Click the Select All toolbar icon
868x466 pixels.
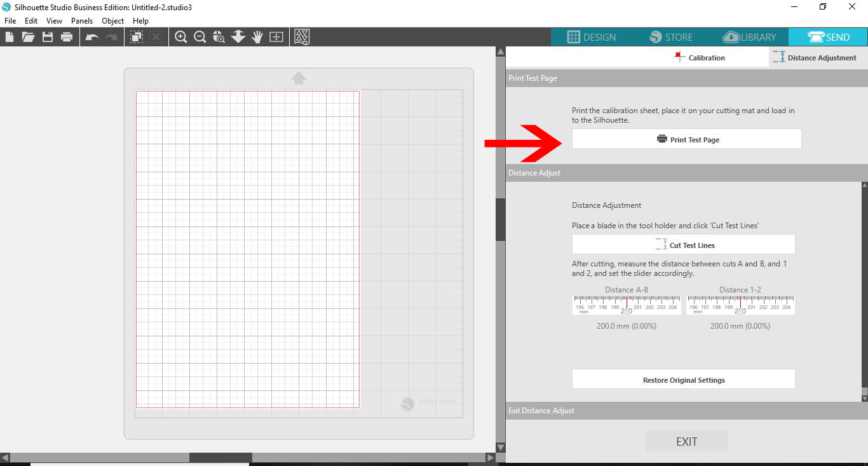coord(136,37)
